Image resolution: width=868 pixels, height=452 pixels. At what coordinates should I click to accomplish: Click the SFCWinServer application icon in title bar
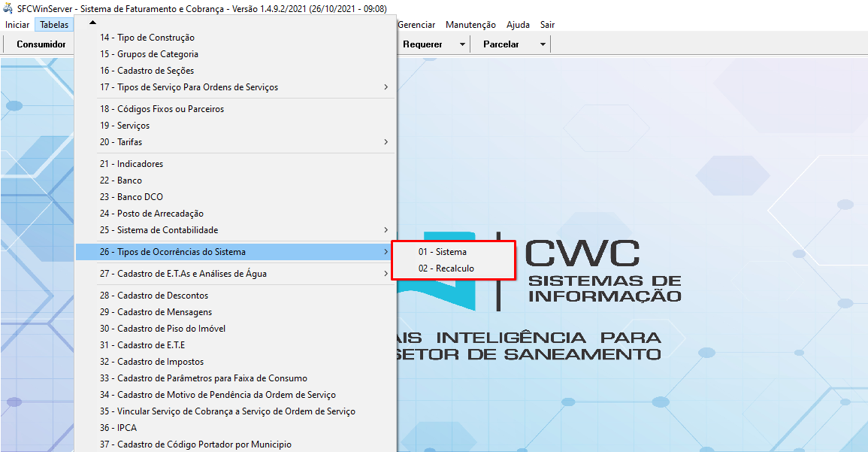click(8, 9)
